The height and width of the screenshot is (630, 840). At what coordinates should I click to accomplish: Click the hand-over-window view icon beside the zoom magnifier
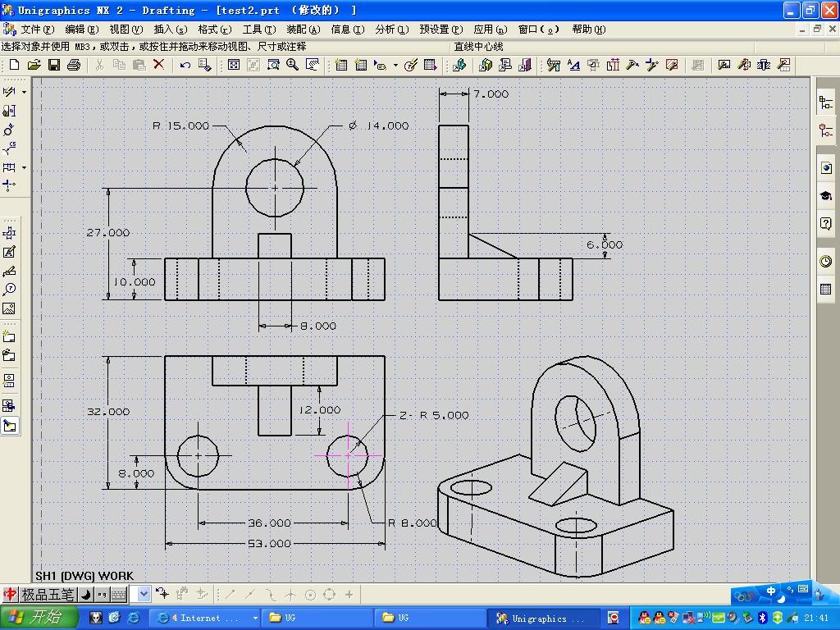click(313, 65)
